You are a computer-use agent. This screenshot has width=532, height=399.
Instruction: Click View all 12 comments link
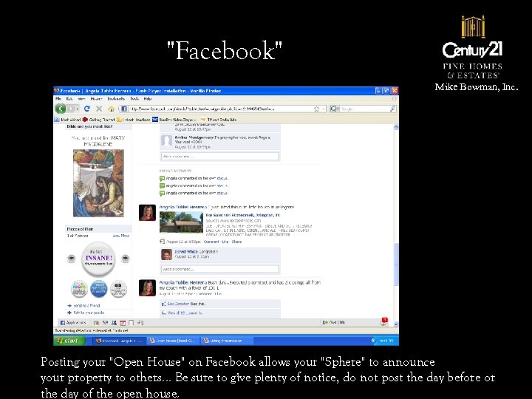coord(185,313)
